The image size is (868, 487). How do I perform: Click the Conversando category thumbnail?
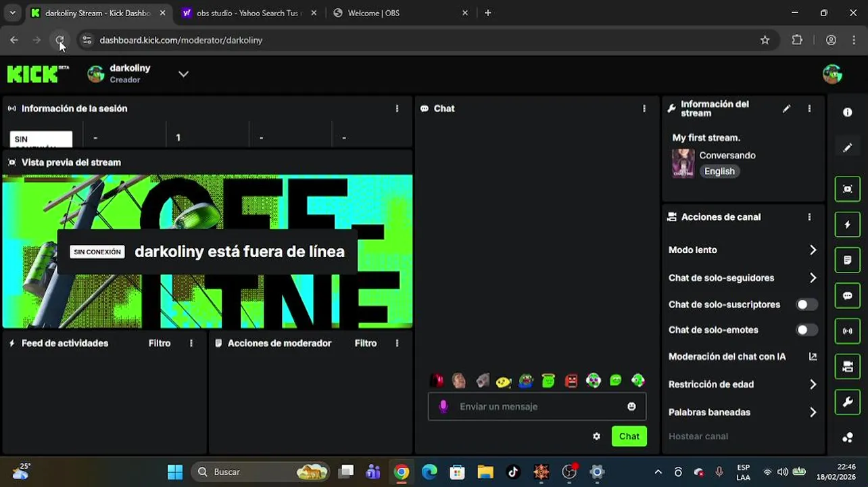[x=683, y=164]
